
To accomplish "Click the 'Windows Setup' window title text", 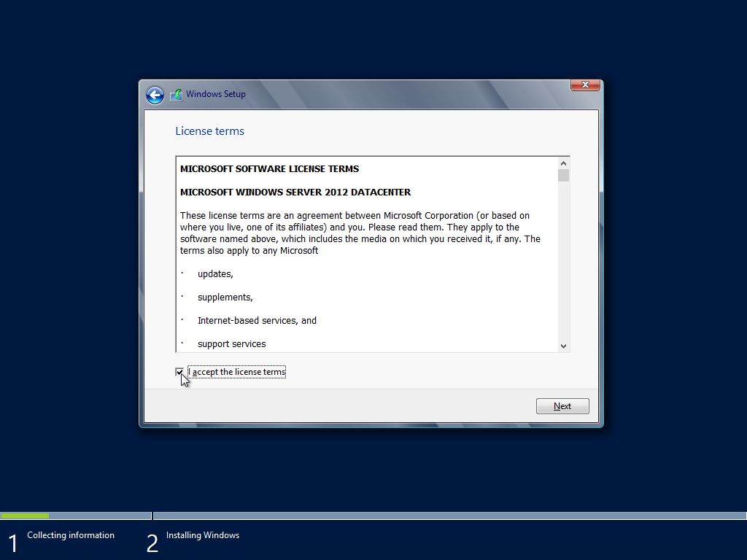I will coord(216,94).
